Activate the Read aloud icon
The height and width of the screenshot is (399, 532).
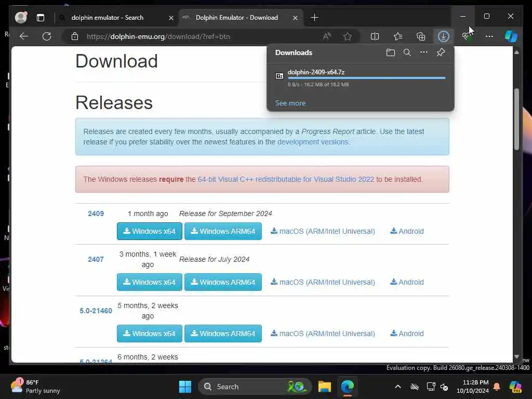tap(327, 36)
